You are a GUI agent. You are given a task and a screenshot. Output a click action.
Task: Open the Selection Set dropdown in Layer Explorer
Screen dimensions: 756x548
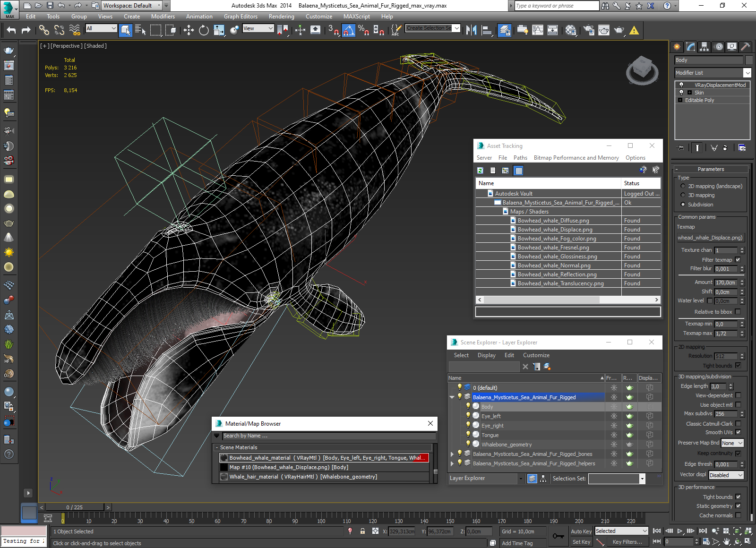(x=642, y=479)
